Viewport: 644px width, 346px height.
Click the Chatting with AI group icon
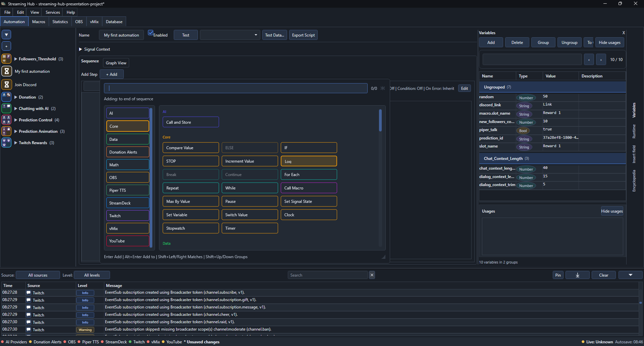tap(6, 108)
